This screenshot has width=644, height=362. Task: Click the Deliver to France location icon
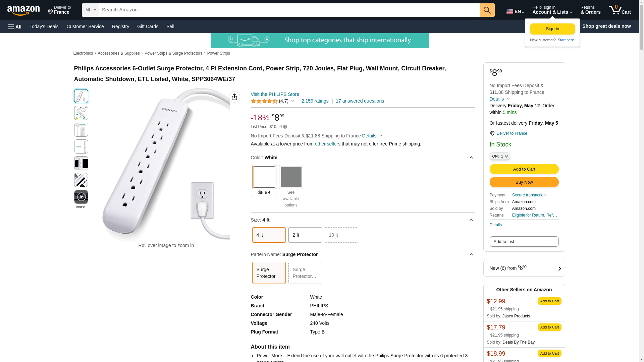click(492, 133)
